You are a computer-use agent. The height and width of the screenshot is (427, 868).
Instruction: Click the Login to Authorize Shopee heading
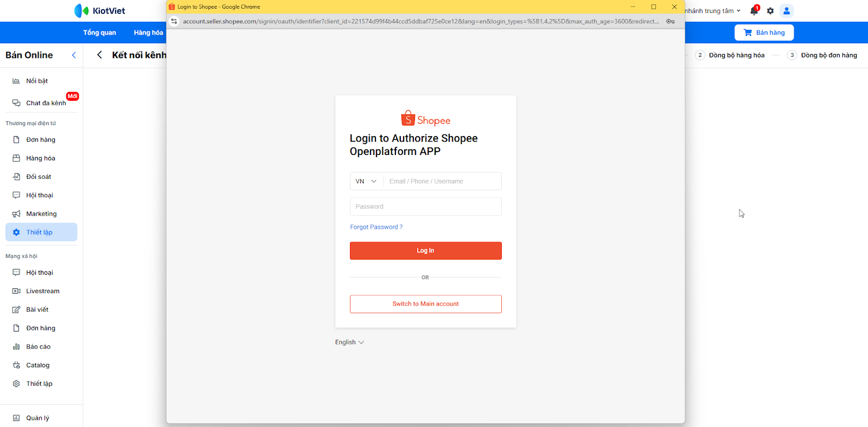(x=414, y=145)
